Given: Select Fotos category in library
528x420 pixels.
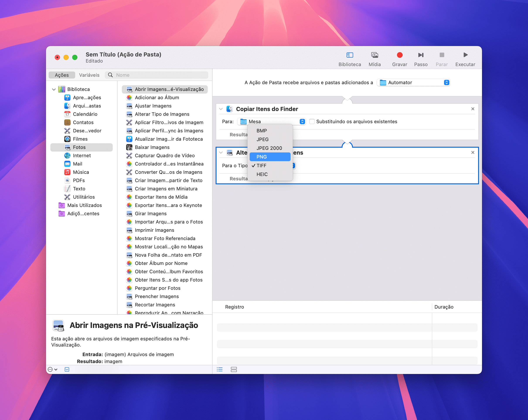Looking at the screenshot, I should tap(81, 147).
